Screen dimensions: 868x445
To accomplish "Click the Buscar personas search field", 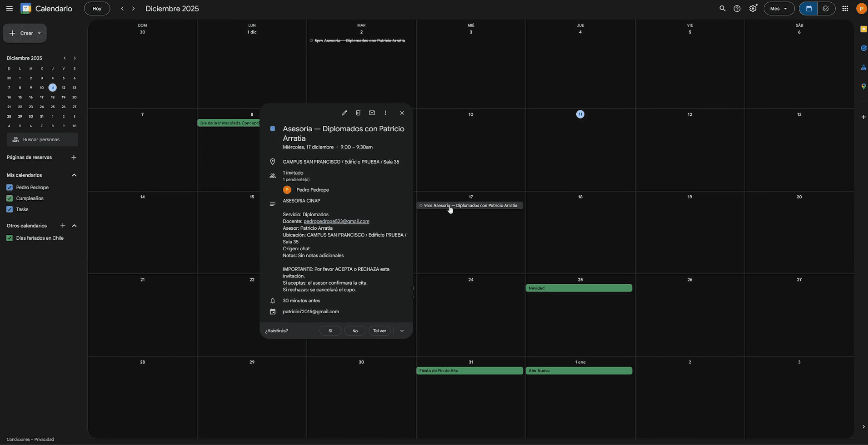I will click(42, 140).
